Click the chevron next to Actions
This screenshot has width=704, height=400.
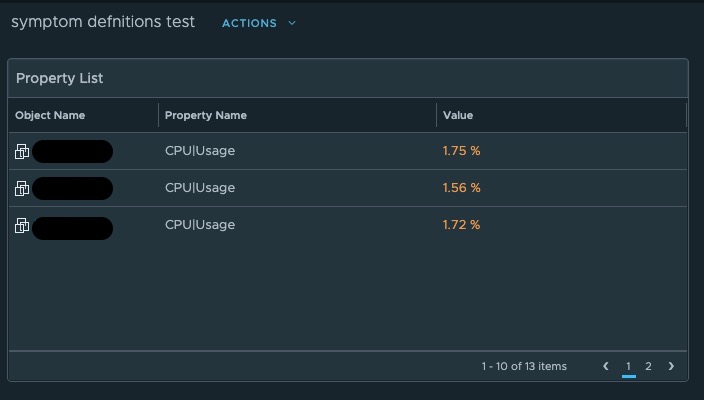click(x=292, y=23)
